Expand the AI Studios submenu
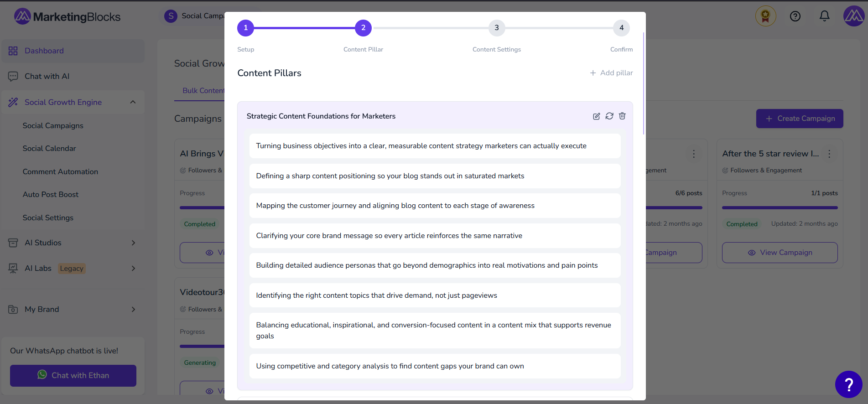This screenshot has height=404, width=868. click(133, 243)
